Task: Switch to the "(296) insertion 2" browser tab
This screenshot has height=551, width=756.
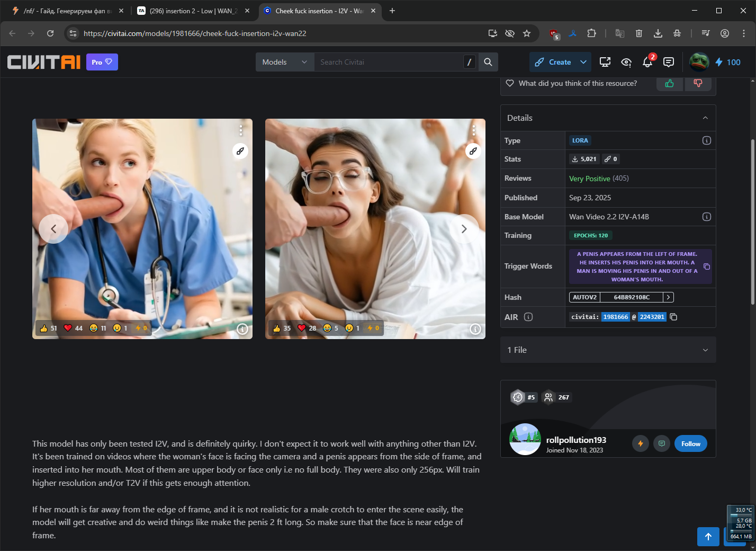Action: click(193, 11)
